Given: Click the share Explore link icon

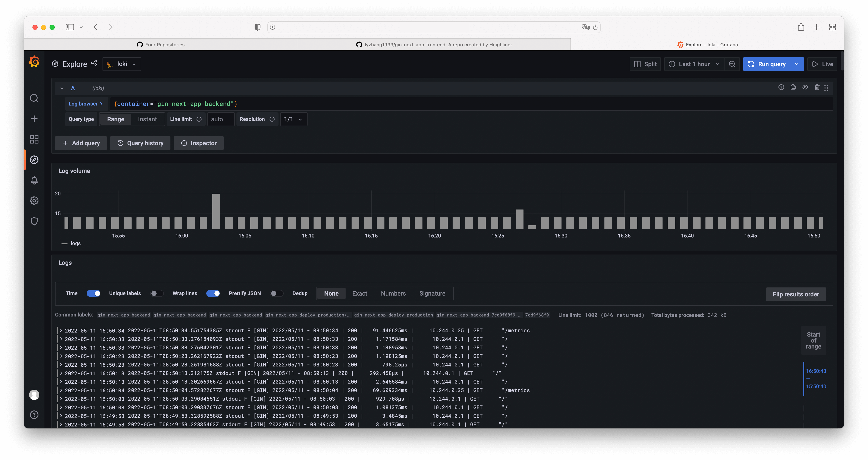Looking at the screenshot, I should (94, 63).
